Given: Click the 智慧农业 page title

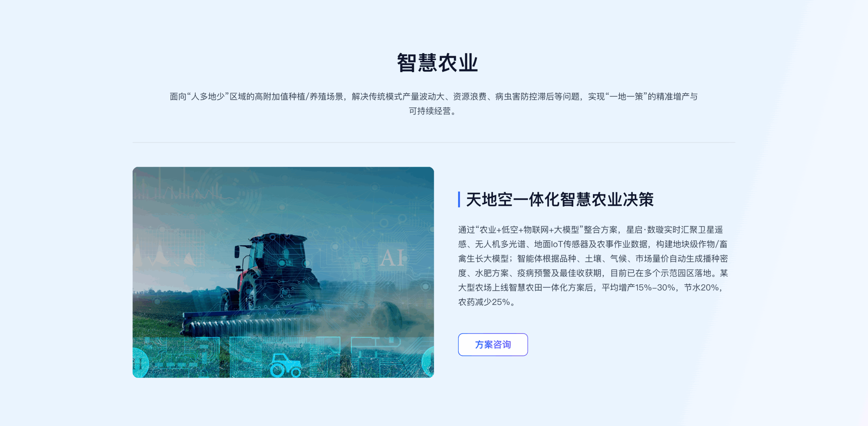Looking at the screenshot, I should pyautogui.click(x=437, y=63).
